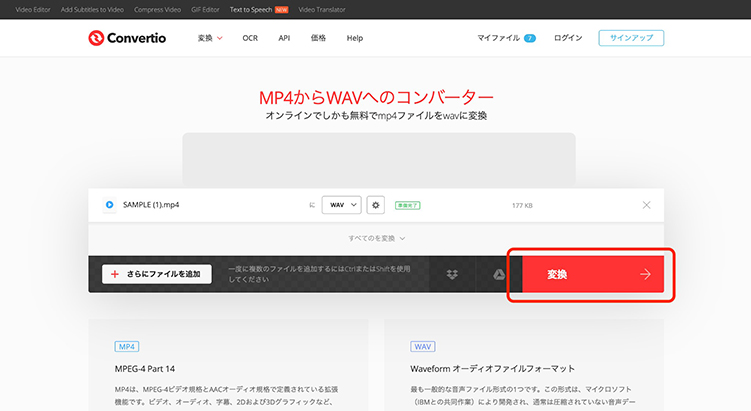
Task: Open Text to Speech NEW link
Action: [259, 10]
